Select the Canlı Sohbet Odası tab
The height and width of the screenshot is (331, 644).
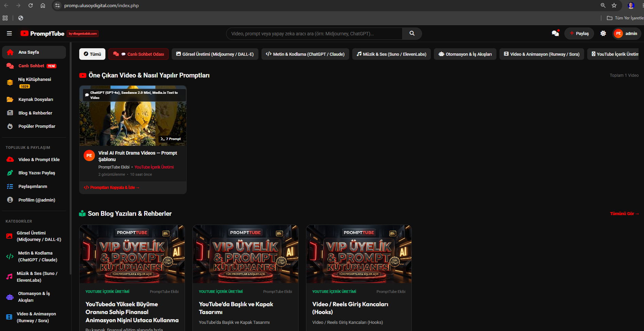coord(138,54)
